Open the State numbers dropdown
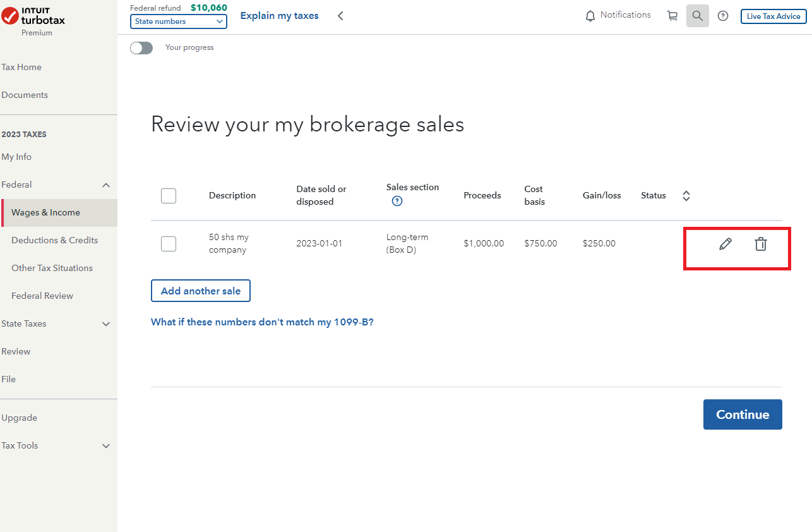 (179, 21)
